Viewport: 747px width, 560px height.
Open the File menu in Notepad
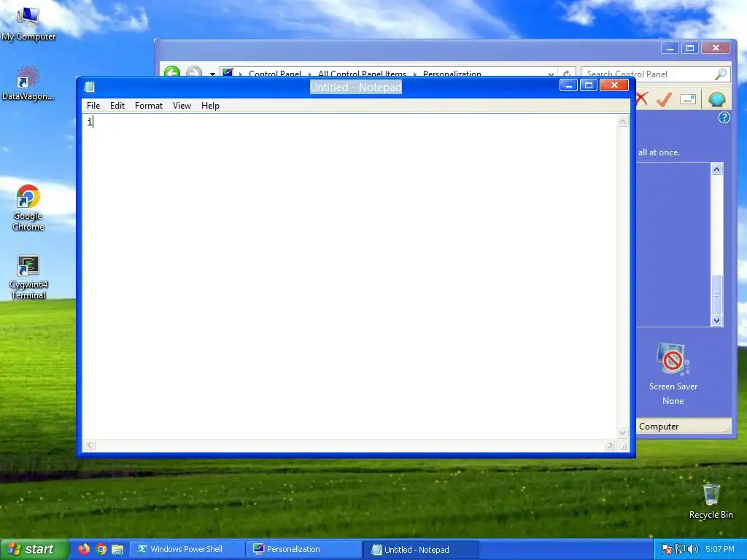point(93,106)
